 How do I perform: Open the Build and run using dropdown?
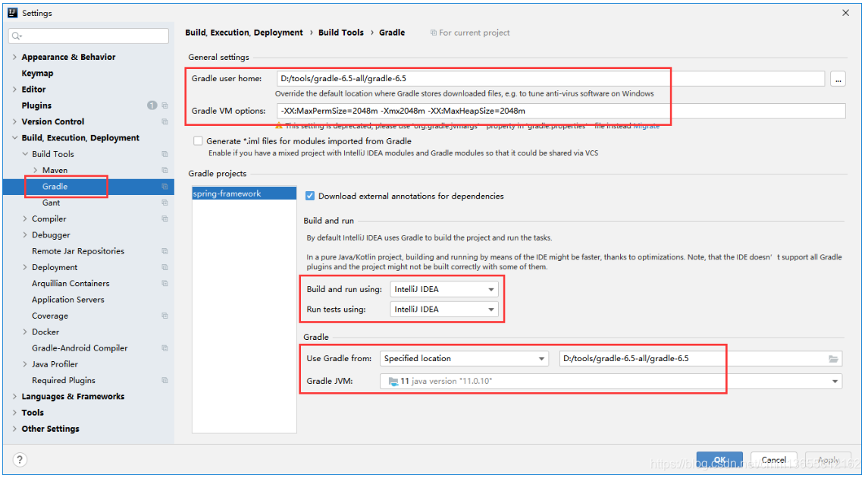coord(444,289)
